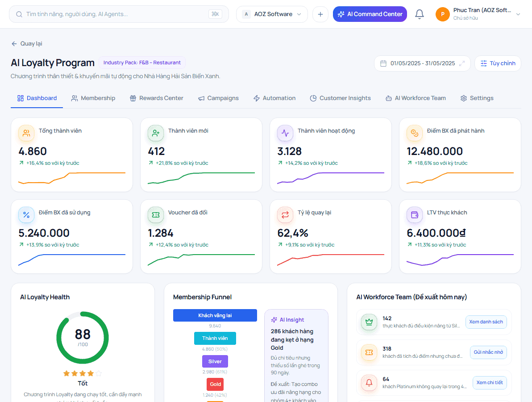Click the 6.400.000đ LTV value
The height and width of the screenshot is (402, 532).
pos(436,233)
